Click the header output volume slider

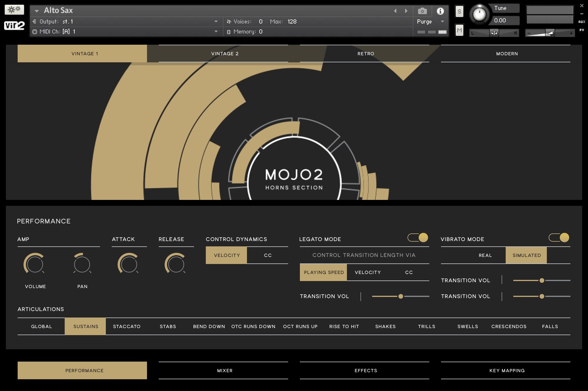pos(550,33)
